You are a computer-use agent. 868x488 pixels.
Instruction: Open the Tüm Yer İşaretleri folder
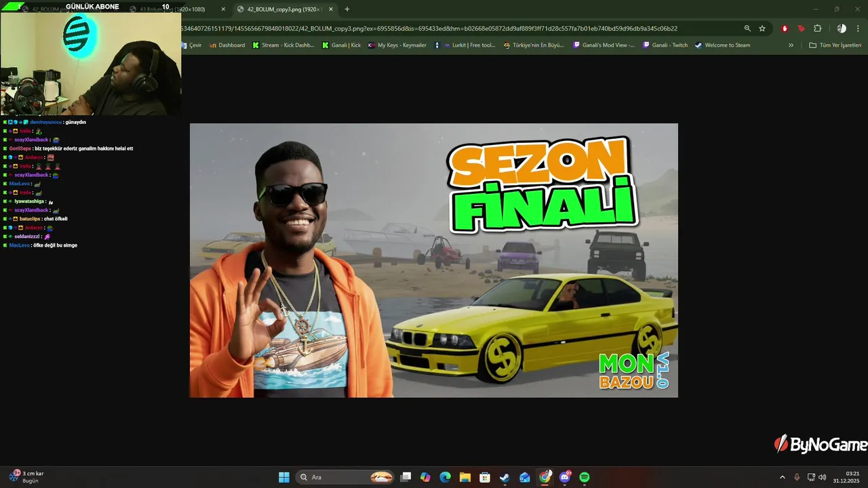click(x=835, y=45)
